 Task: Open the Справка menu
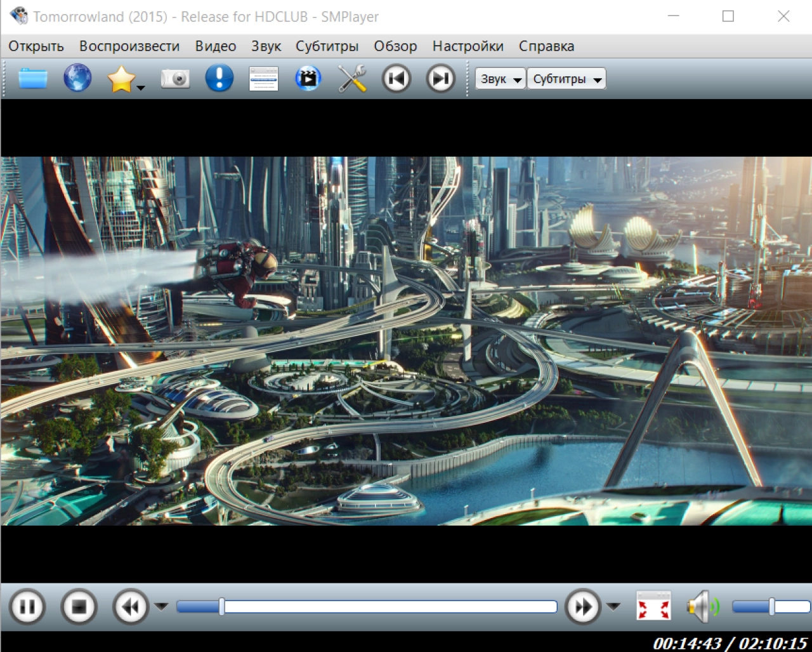coord(546,46)
